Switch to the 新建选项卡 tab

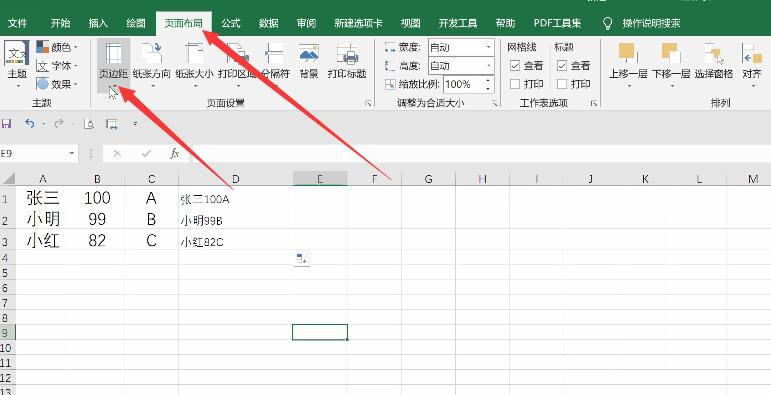[x=358, y=23]
